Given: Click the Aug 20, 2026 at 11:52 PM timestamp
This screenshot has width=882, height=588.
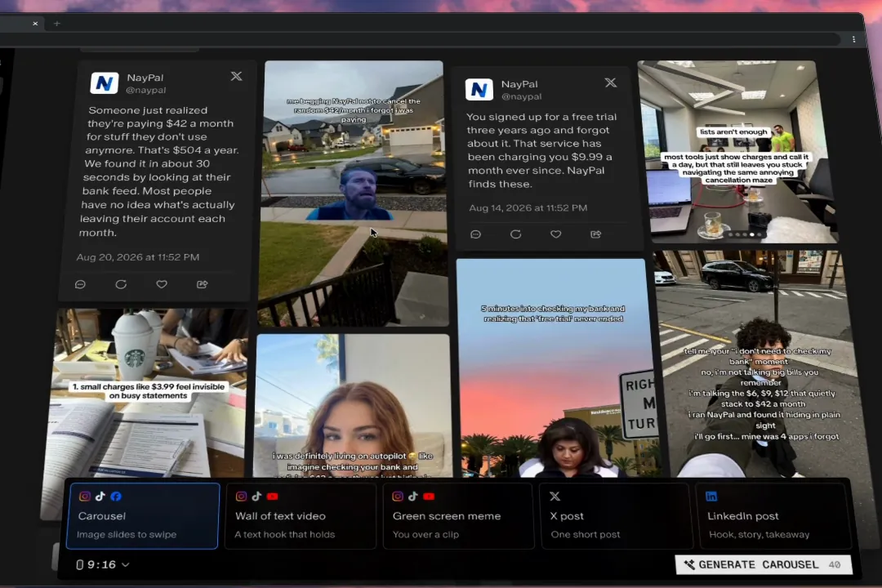Looking at the screenshot, I should tap(138, 257).
